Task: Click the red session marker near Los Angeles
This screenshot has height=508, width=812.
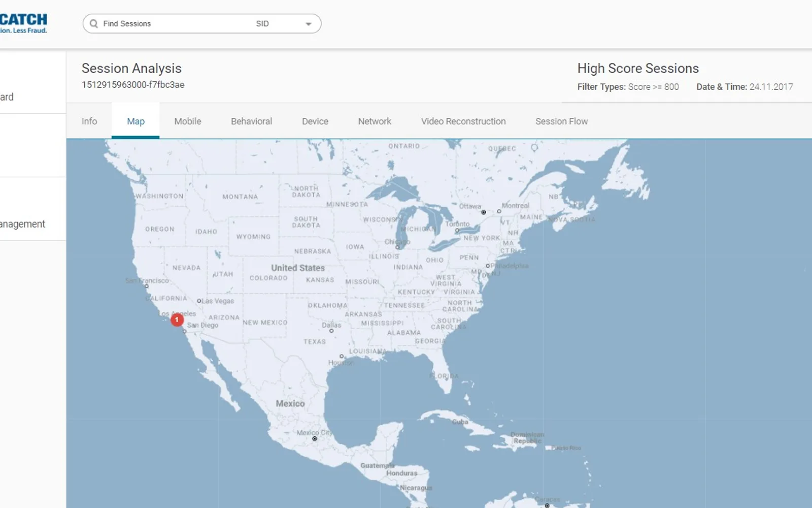Action: point(177,320)
